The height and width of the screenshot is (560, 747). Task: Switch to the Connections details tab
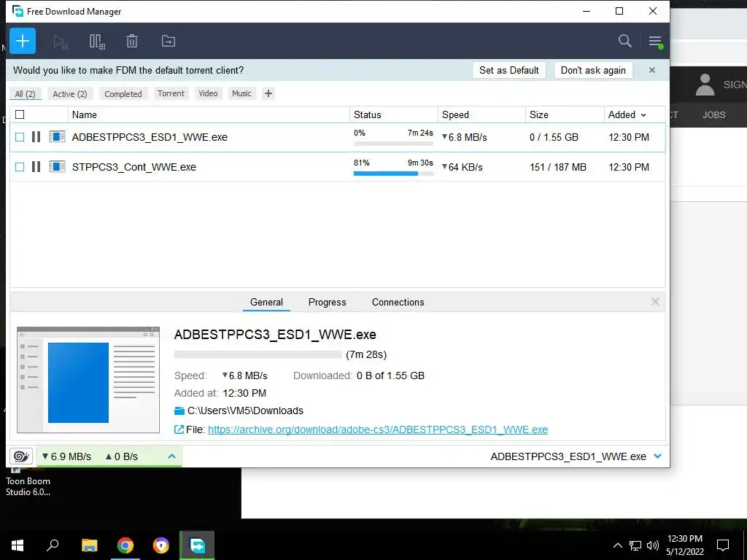[x=398, y=302]
